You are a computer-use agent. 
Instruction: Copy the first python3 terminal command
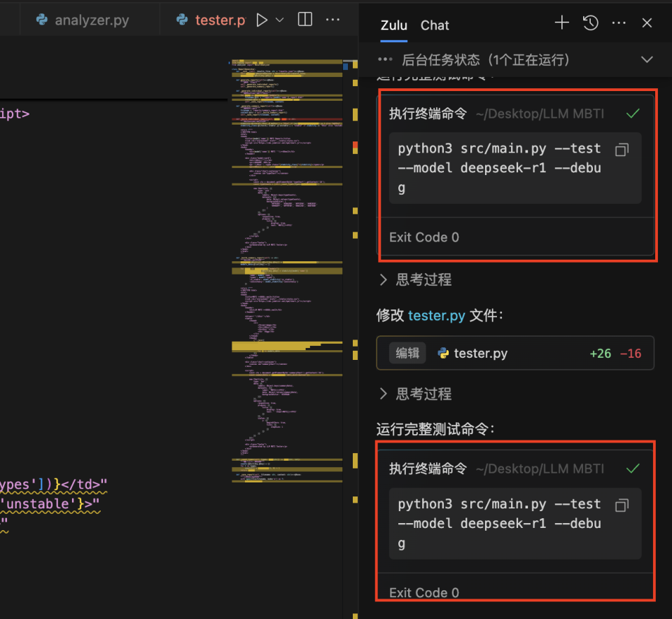pos(622,150)
